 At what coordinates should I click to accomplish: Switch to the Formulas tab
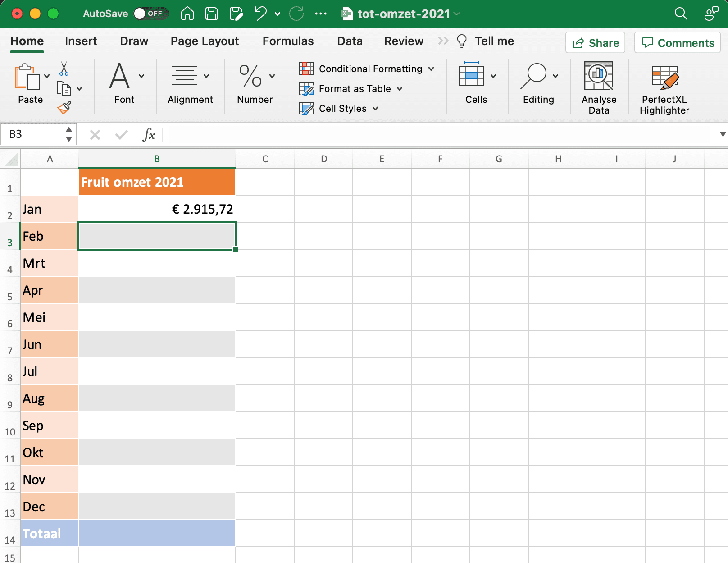point(288,41)
